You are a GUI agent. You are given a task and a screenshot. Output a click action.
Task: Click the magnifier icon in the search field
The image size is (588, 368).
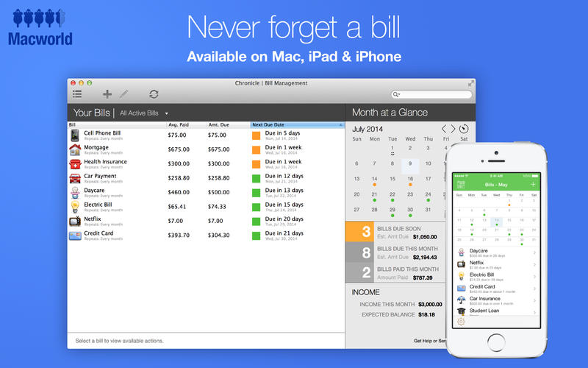396,95
